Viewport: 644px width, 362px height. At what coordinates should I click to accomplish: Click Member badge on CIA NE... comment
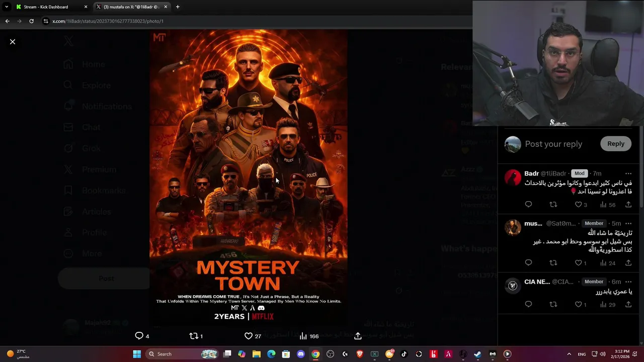coord(594,282)
